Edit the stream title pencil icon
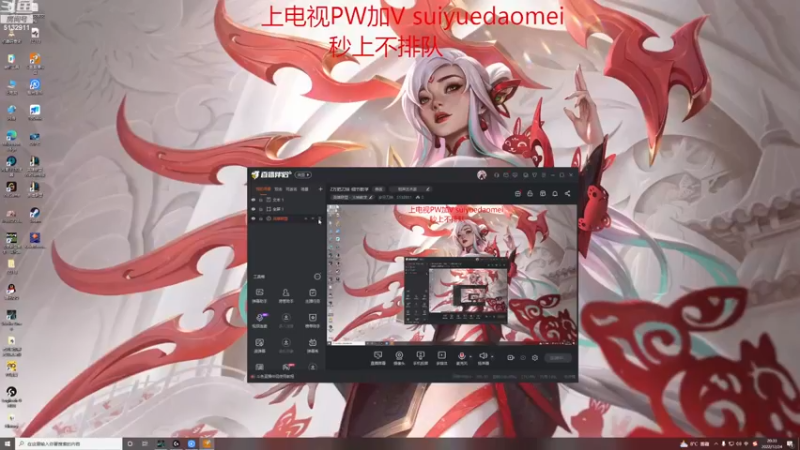 [428, 189]
